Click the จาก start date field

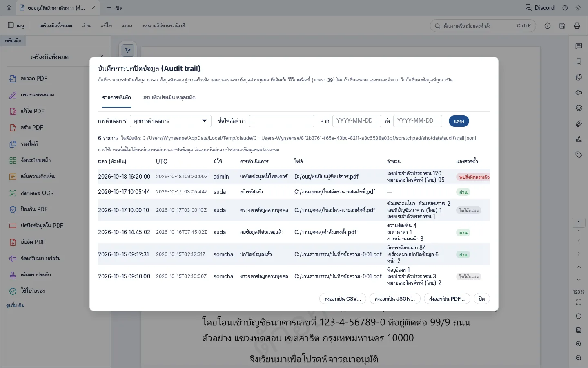tap(357, 121)
